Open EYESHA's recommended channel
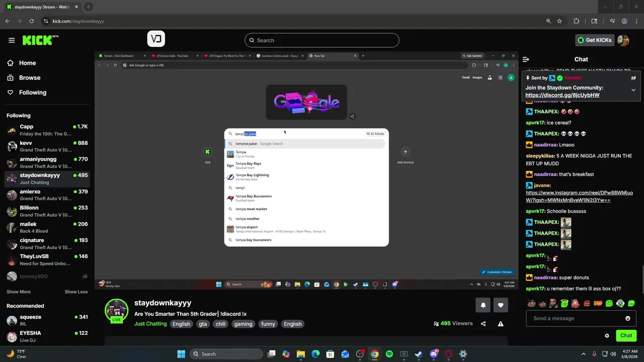 (x=47, y=336)
